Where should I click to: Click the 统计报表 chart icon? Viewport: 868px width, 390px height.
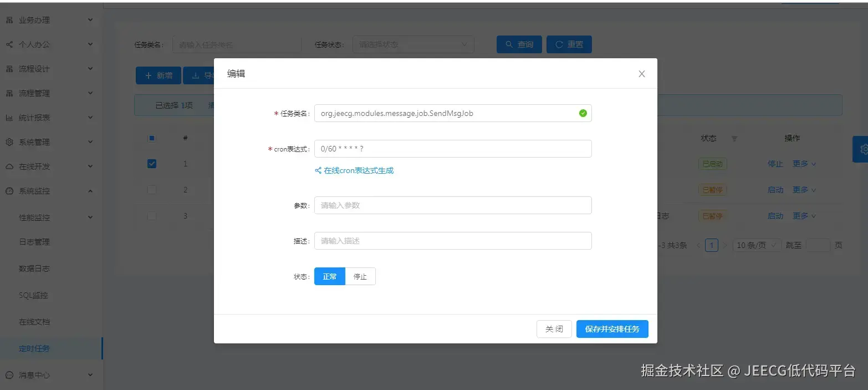pyautogui.click(x=9, y=118)
